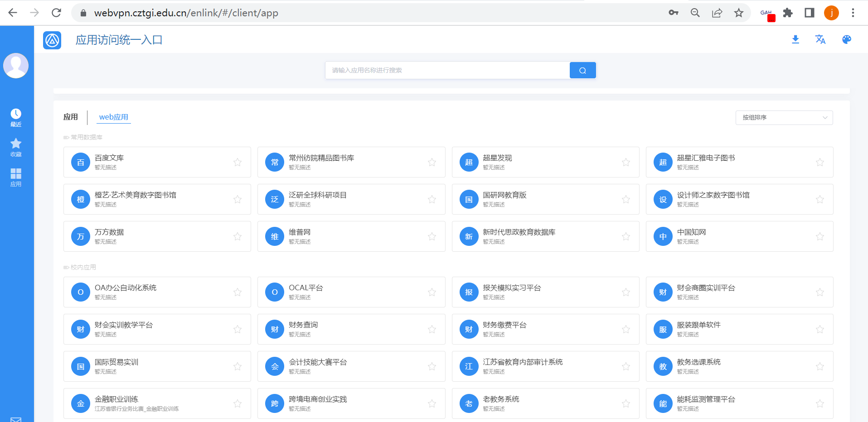Open the 江苏省教育内部审计系统 card
The height and width of the screenshot is (422, 868).
[545, 366]
